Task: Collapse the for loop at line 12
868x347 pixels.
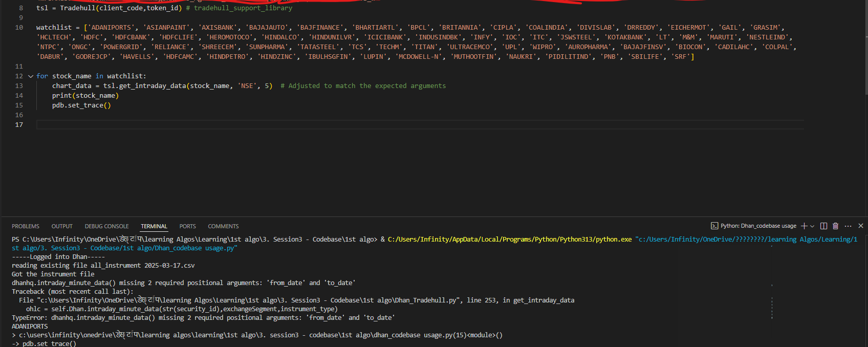Action: pos(31,76)
